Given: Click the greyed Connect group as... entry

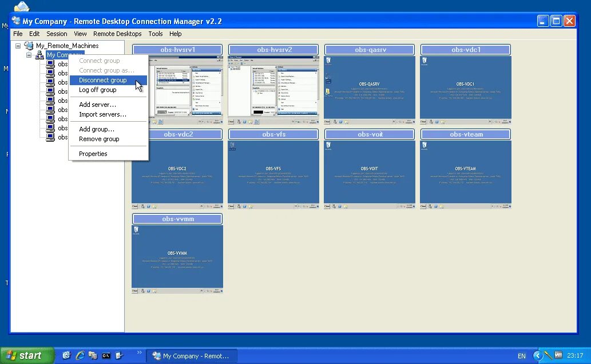Looking at the screenshot, I should 108,70.
